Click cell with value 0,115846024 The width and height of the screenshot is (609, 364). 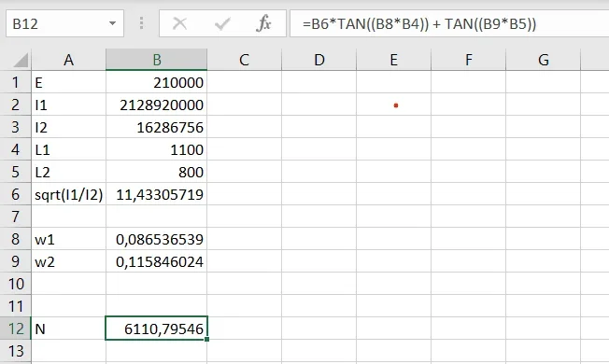click(x=157, y=261)
